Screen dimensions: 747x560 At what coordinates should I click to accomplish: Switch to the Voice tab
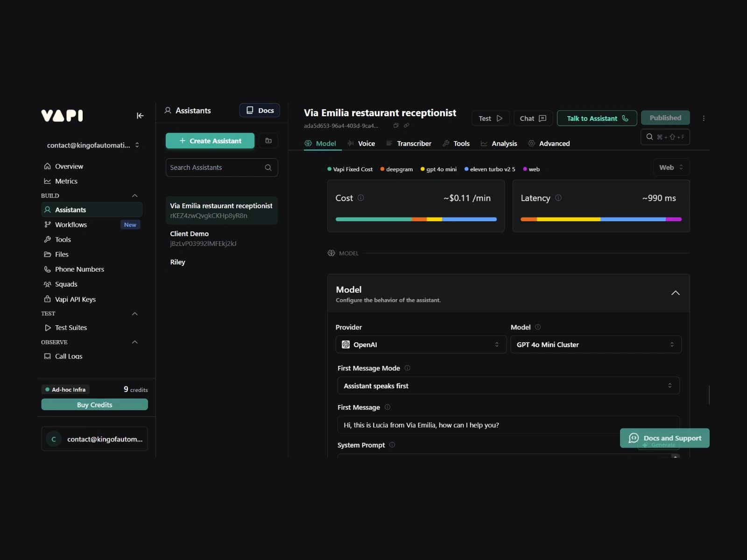coord(361,144)
